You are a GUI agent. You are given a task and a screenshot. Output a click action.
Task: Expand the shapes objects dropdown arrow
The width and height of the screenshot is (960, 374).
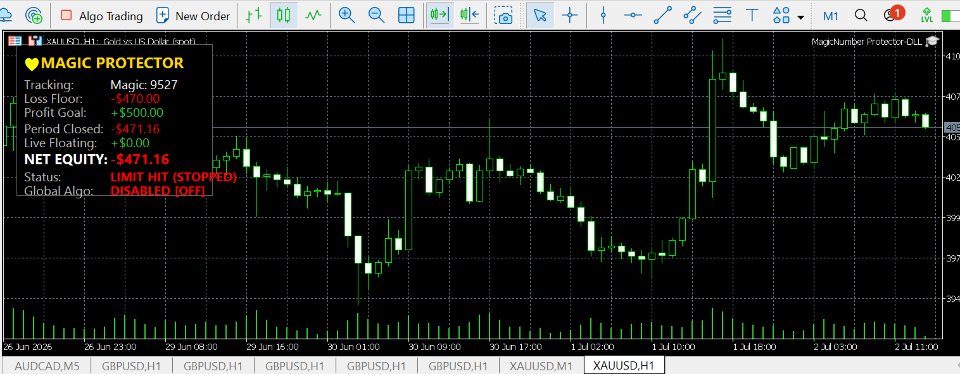pyautogui.click(x=801, y=17)
